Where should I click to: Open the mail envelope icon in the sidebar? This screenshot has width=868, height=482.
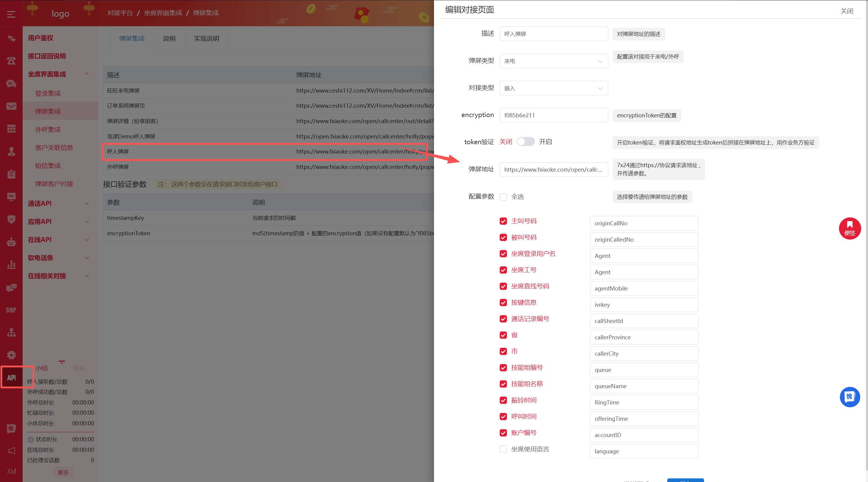coord(11,106)
